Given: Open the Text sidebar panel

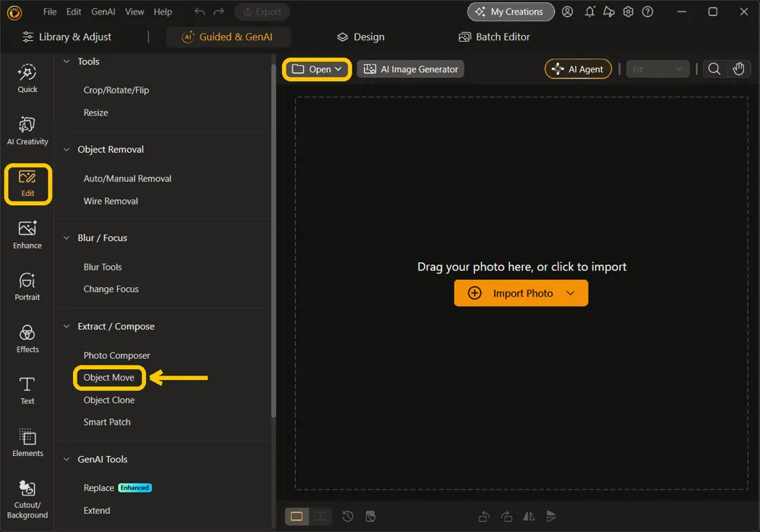Looking at the screenshot, I should 27,391.
